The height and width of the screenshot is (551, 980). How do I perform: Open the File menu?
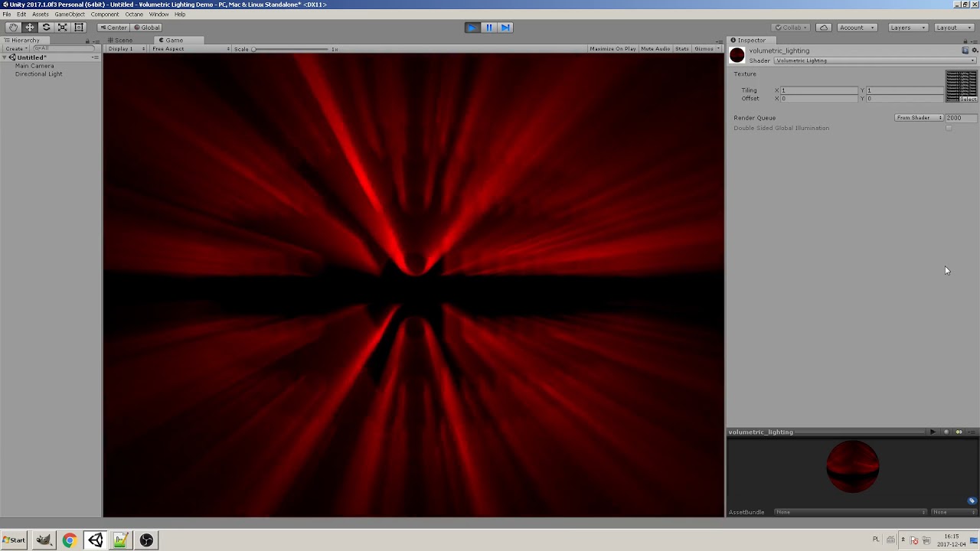(x=7, y=15)
